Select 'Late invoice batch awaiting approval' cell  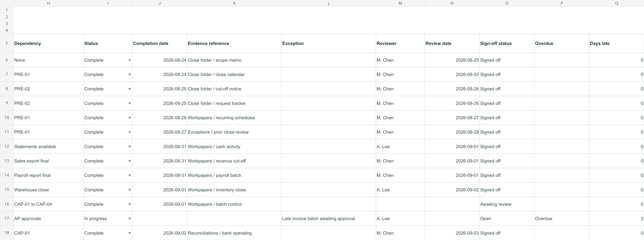tap(329, 219)
